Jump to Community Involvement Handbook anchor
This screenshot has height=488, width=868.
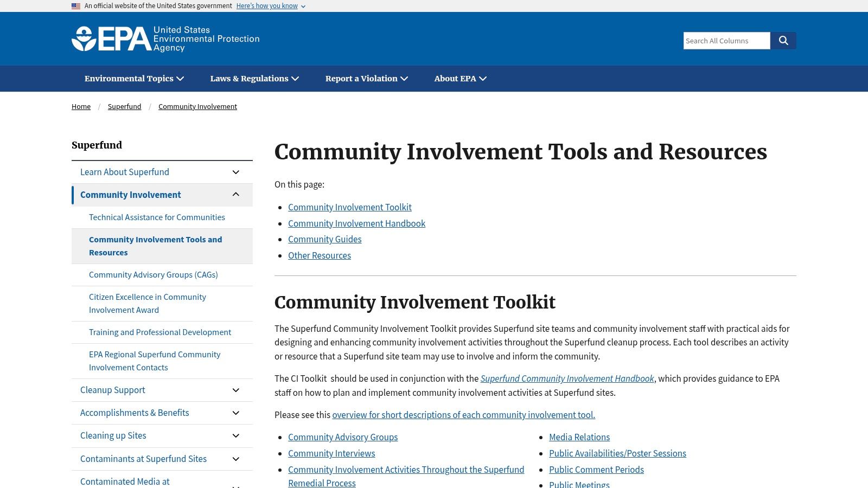click(356, 223)
